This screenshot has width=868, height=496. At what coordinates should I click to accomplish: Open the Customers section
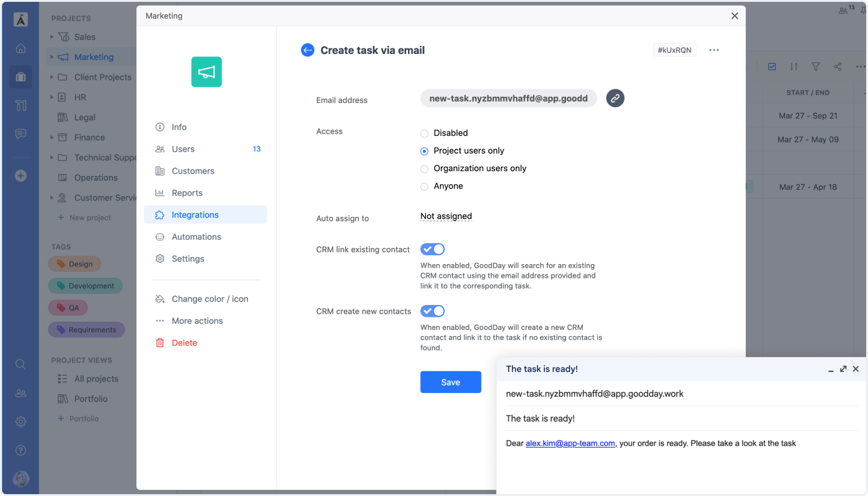pos(205,171)
